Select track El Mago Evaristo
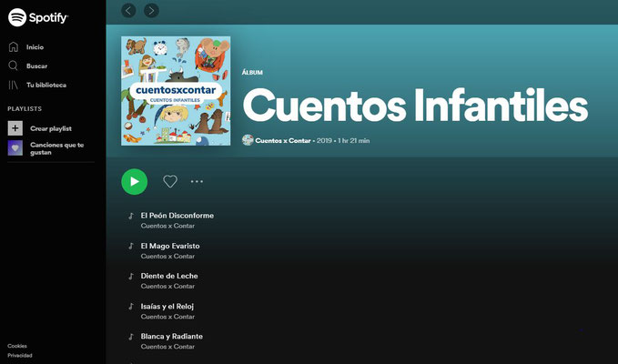The width and height of the screenshot is (618, 364). pos(170,246)
